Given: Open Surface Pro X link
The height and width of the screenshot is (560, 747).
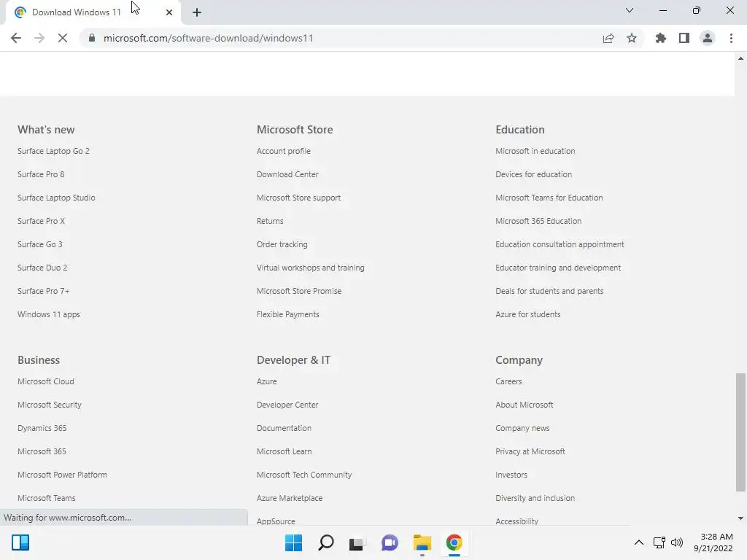Looking at the screenshot, I should [41, 221].
